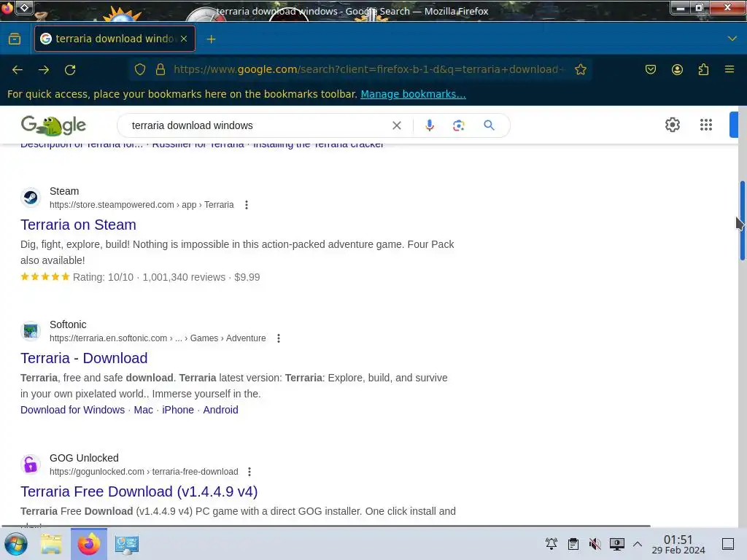Viewport: 747px width, 560px height.
Task: Click the show desktop button
Action: [x=727, y=544]
